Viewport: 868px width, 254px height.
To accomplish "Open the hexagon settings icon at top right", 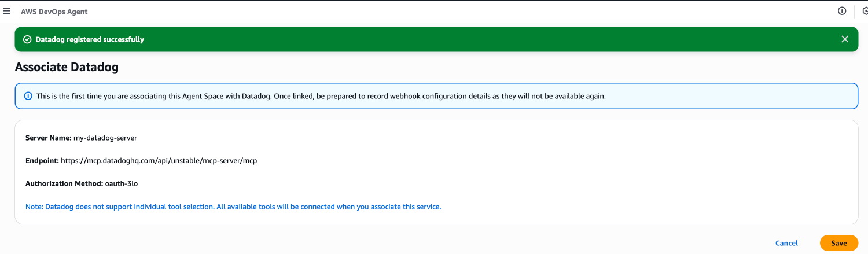I will click(865, 11).
